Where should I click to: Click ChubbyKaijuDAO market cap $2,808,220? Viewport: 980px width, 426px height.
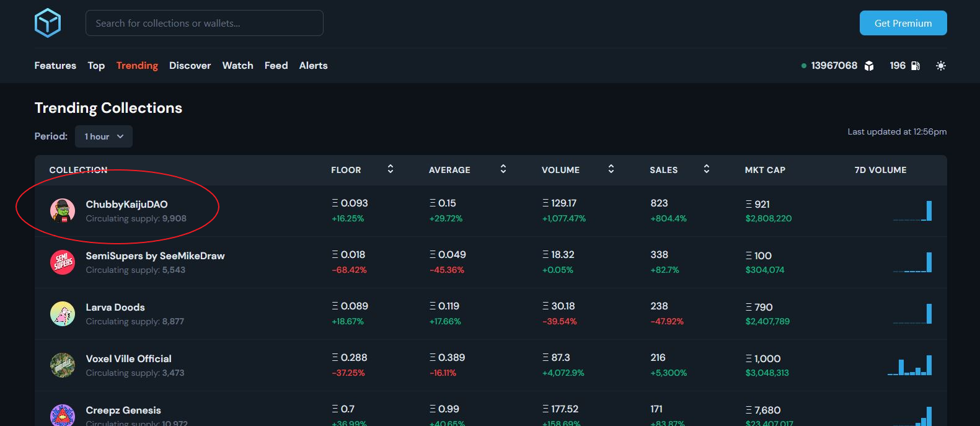[x=769, y=218]
